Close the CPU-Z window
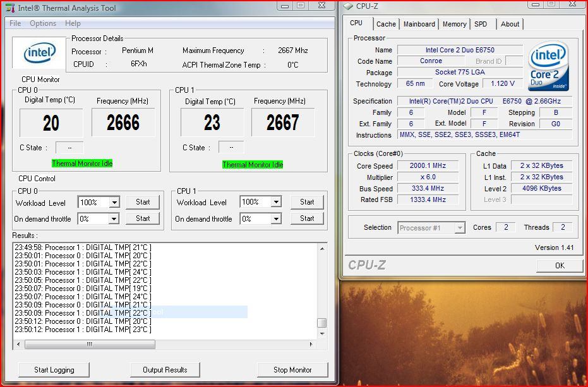588x387 pixels. pyautogui.click(x=572, y=4)
